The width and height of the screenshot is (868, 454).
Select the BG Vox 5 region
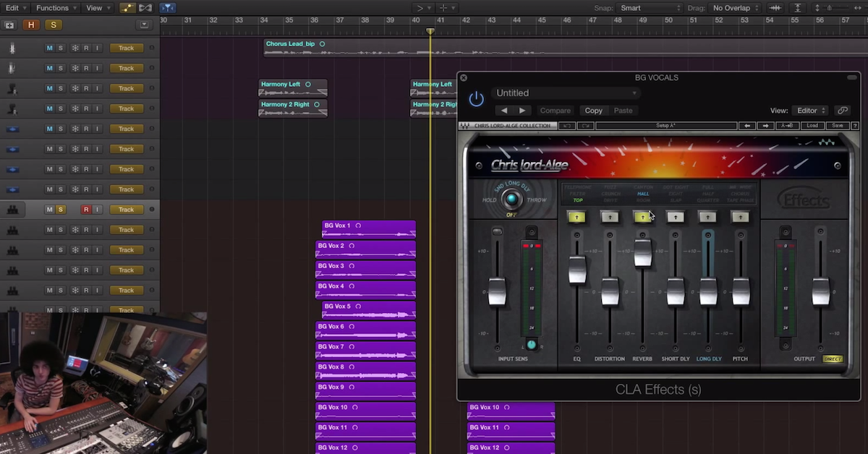tap(369, 311)
